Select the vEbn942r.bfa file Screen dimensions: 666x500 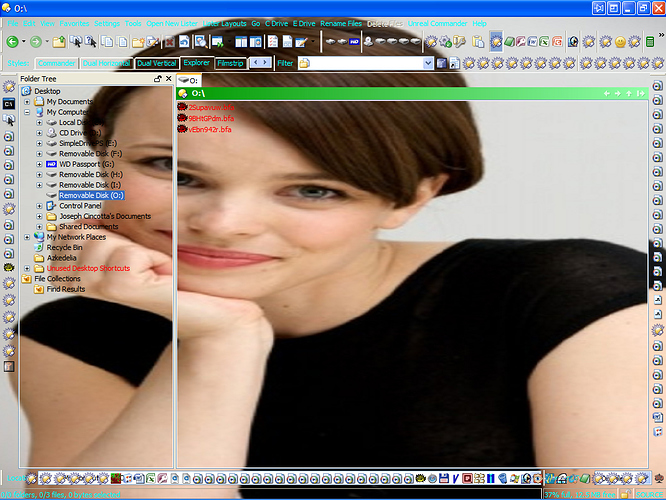tap(211, 129)
